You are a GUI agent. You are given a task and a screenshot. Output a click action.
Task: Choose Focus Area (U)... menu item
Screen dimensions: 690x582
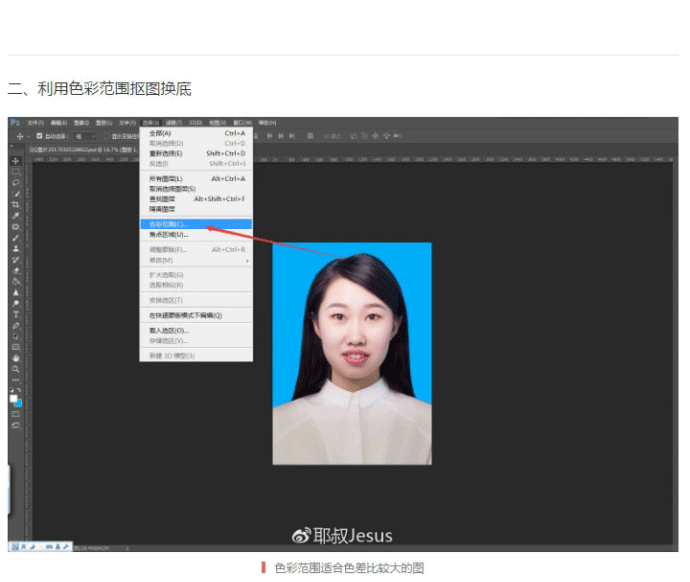click(x=196, y=234)
